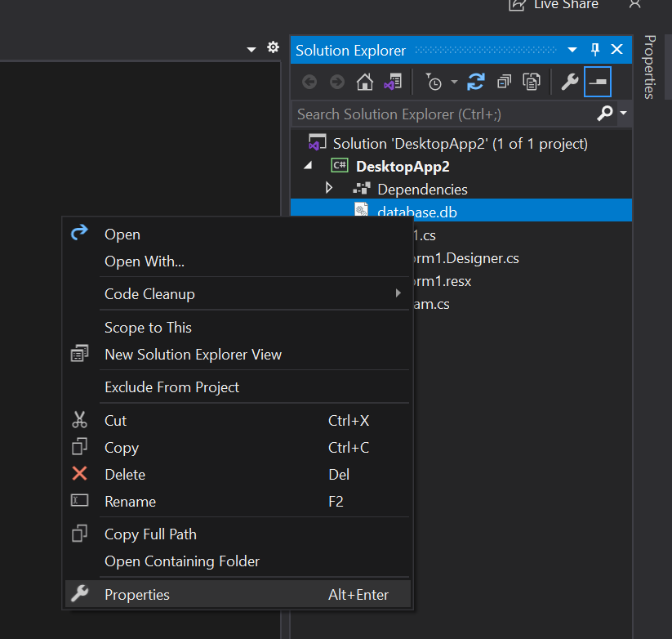Choose Copy in context menu
672x639 pixels.
238,447
